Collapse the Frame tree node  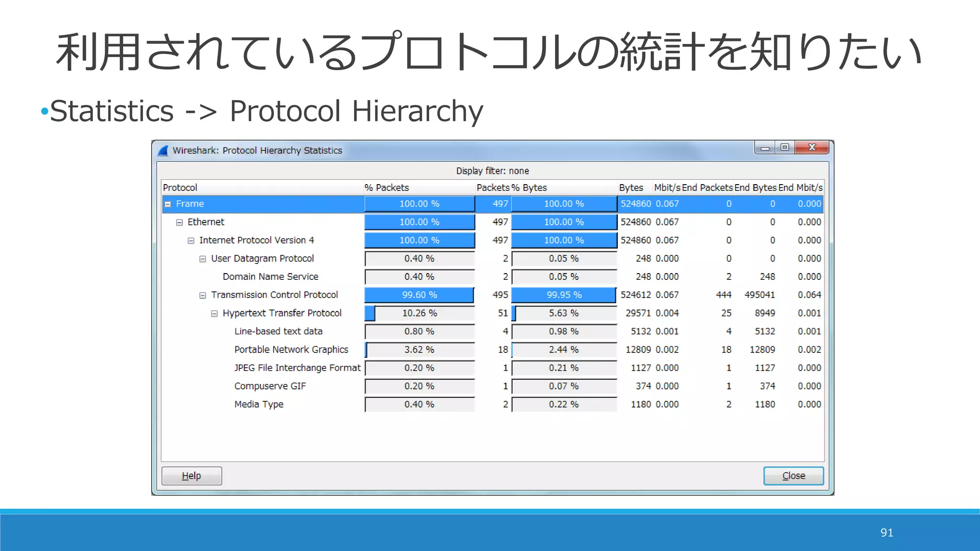click(168, 204)
